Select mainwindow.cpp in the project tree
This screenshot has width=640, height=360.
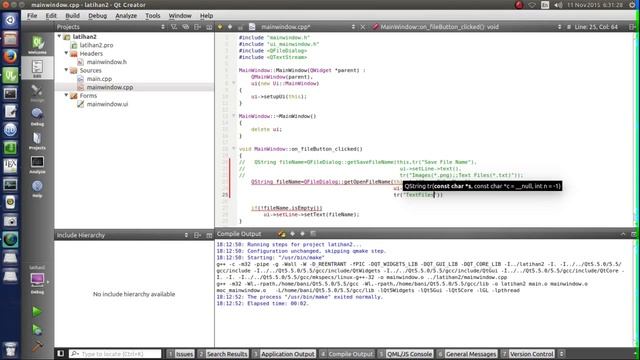(110, 87)
